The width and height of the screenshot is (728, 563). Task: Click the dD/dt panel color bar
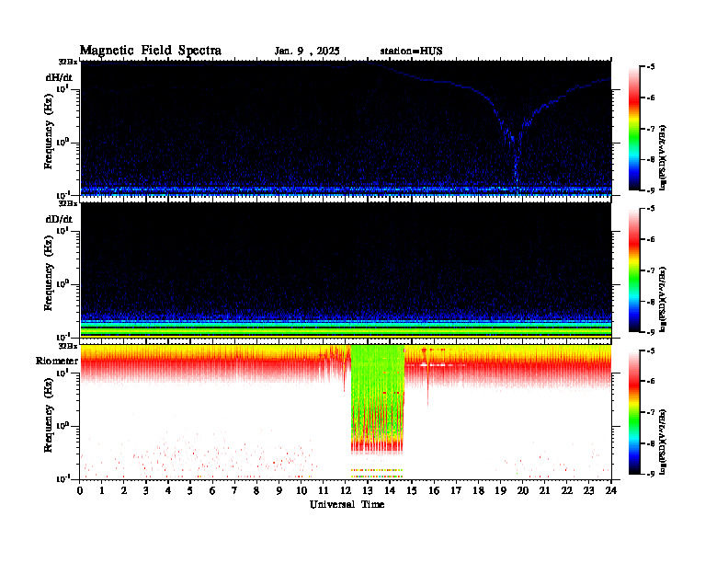point(634,270)
